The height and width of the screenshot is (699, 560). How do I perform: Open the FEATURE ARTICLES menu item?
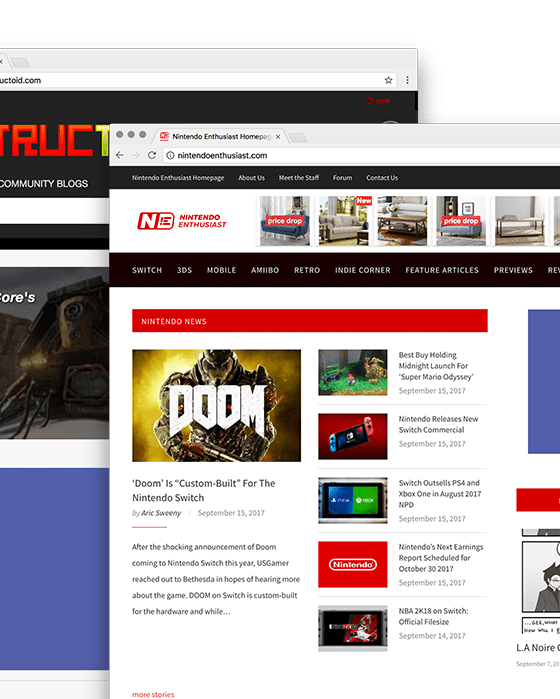[x=442, y=270]
